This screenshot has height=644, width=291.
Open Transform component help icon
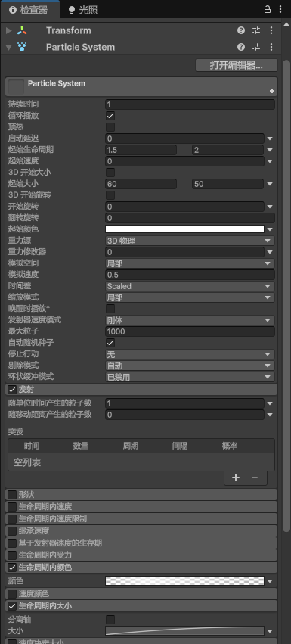tap(241, 30)
